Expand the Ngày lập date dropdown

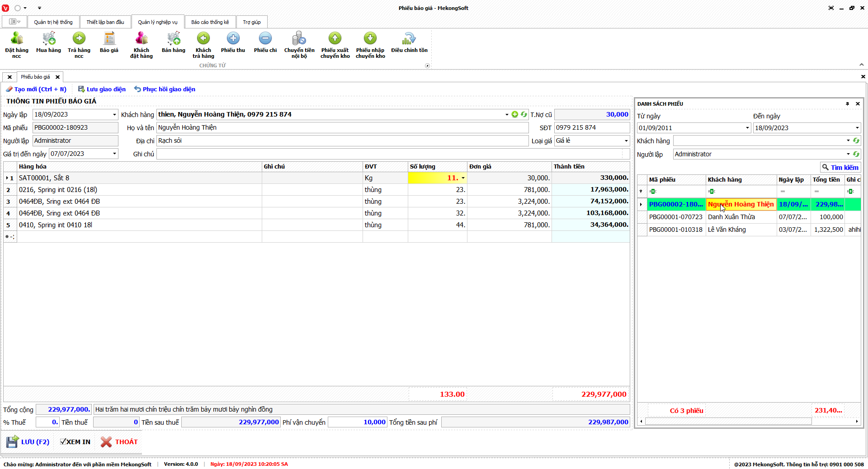point(114,115)
